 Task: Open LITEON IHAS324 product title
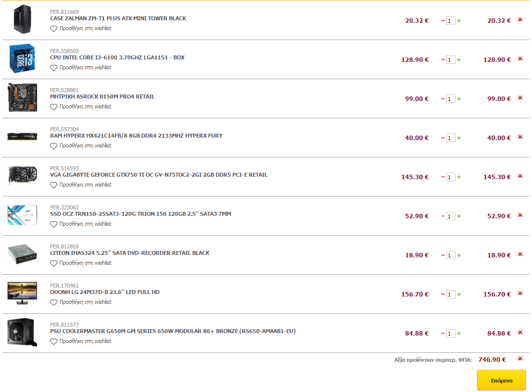point(130,252)
